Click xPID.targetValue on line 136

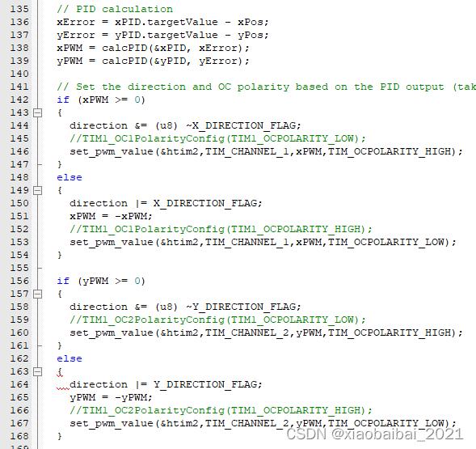tap(166, 22)
